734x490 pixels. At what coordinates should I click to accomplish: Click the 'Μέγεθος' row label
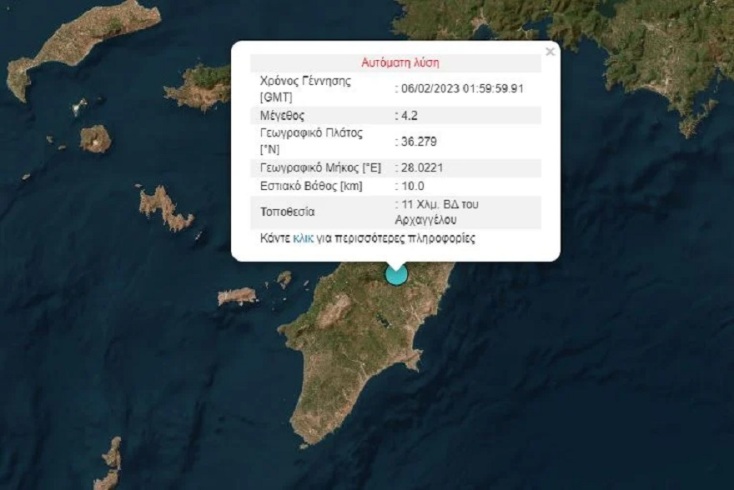pyautogui.click(x=282, y=116)
